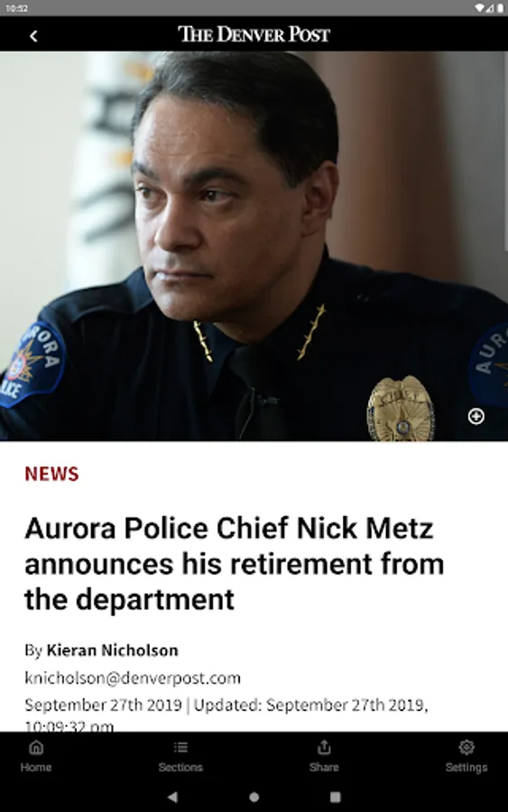The height and width of the screenshot is (812, 508).
Task: Tap Android recent apps square button
Action: (335, 797)
